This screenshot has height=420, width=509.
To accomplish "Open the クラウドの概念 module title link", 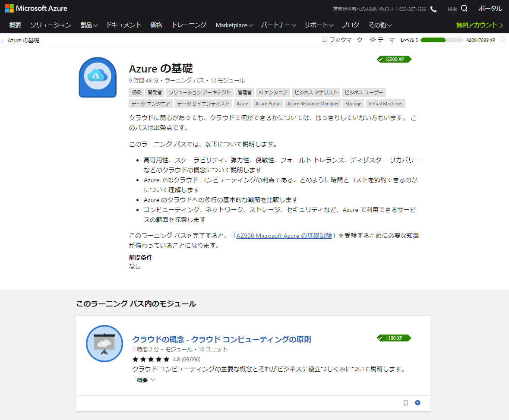I will point(222,339).
